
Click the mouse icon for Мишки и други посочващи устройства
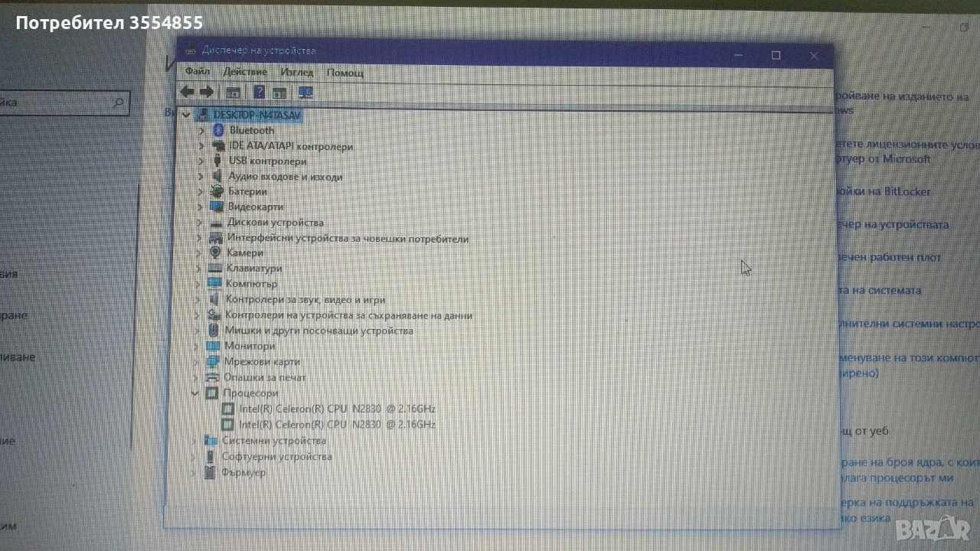pos(214,331)
